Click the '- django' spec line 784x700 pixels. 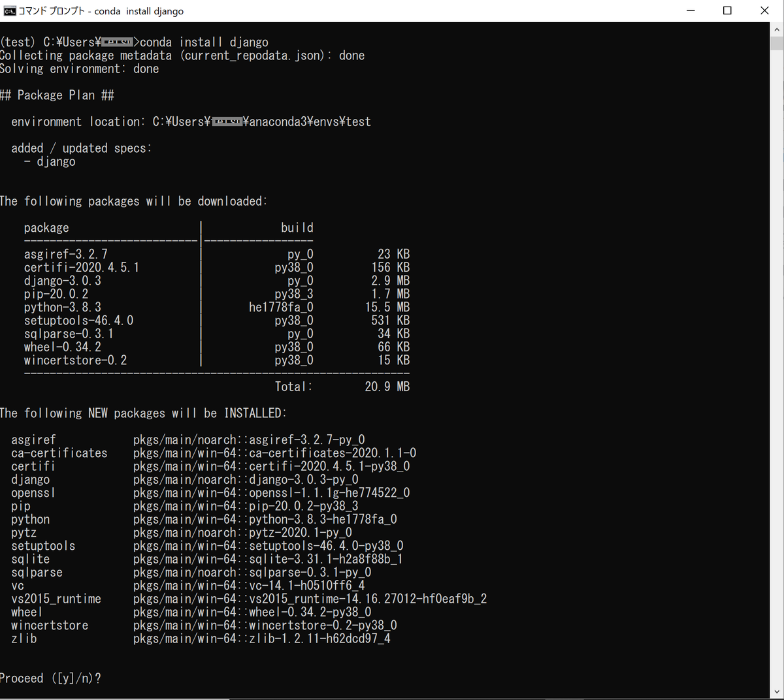point(50,161)
